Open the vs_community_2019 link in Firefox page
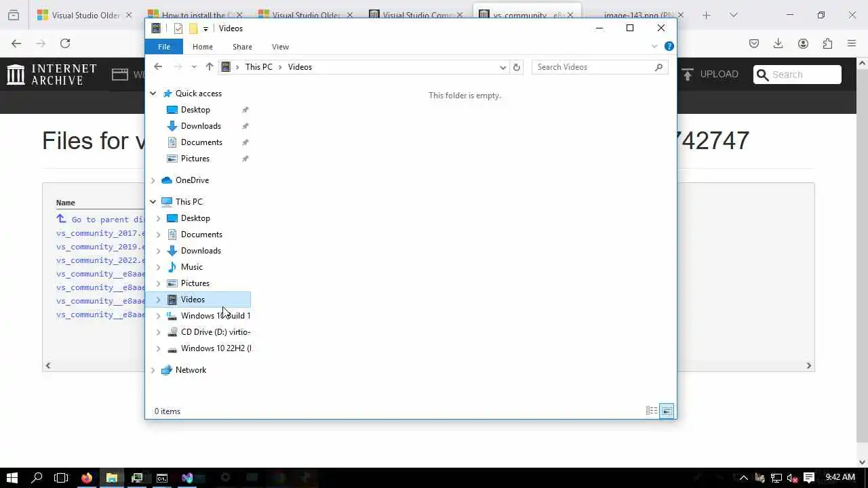The width and height of the screenshot is (868, 488). (100, 247)
